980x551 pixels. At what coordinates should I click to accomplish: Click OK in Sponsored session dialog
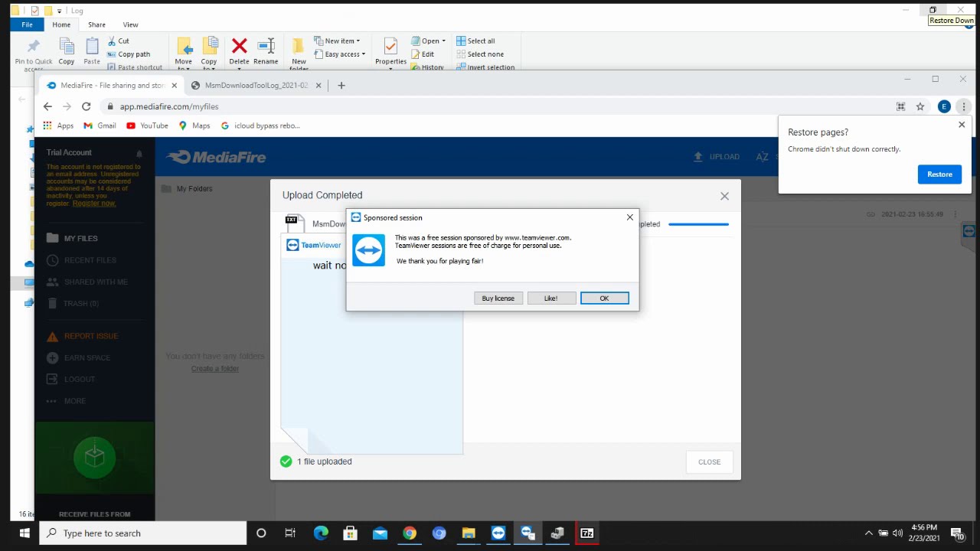pyautogui.click(x=604, y=298)
